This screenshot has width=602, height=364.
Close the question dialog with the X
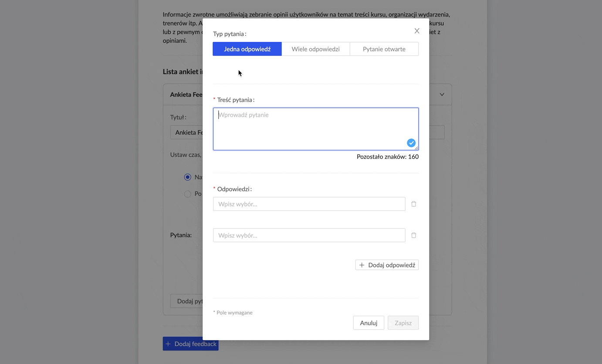point(417,31)
